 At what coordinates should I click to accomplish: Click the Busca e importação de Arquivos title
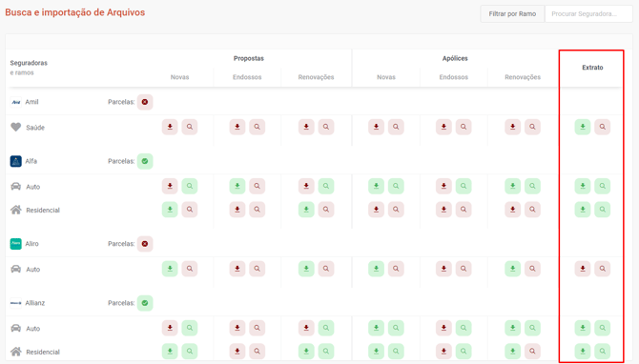(75, 12)
